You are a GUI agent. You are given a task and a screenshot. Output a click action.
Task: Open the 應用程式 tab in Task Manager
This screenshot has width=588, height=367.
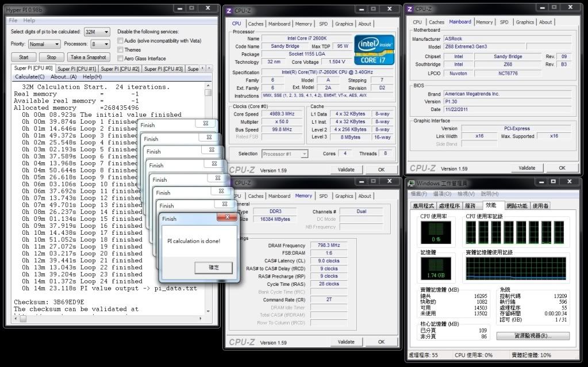pos(424,205)
